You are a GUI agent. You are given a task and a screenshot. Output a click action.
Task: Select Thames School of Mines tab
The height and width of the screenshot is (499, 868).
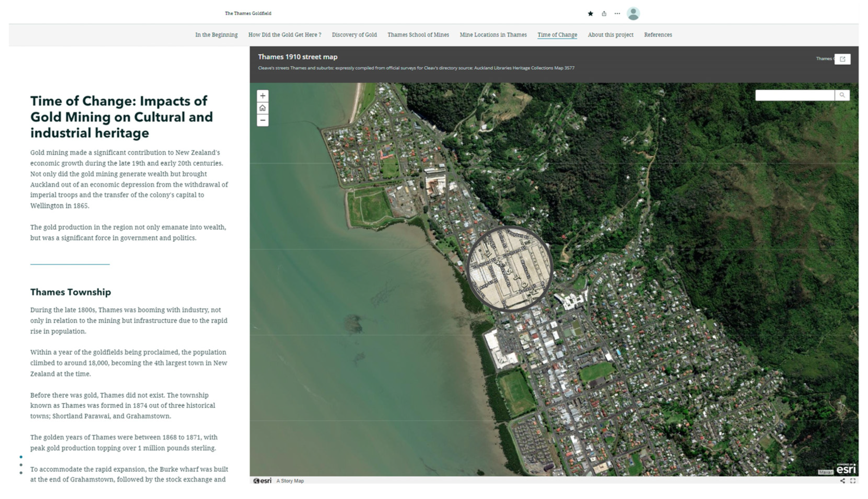(418, 35)
